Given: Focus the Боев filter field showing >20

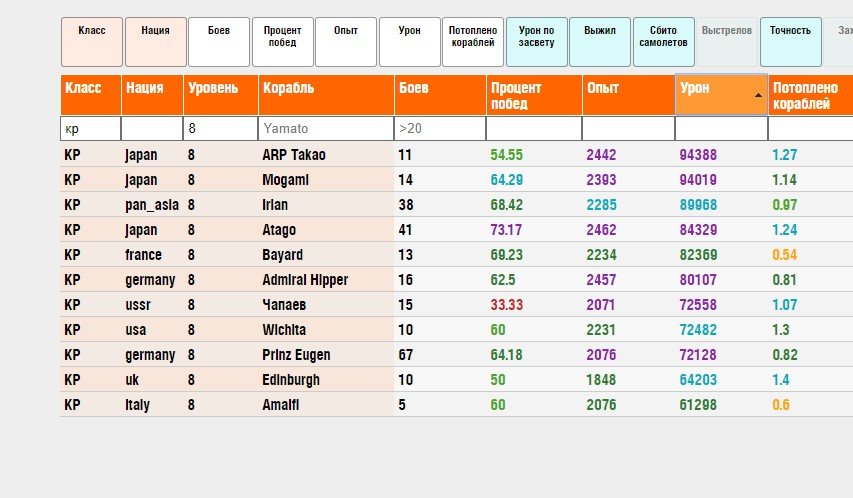Looking at the screenshot, I should [x=440, y=129].
